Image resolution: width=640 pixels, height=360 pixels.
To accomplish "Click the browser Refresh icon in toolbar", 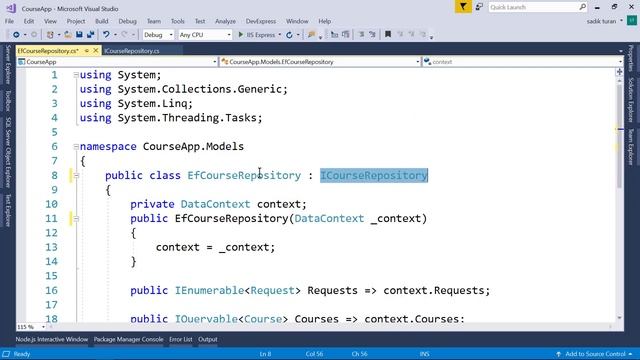I will pyautogui.click(x=289, y=35).
